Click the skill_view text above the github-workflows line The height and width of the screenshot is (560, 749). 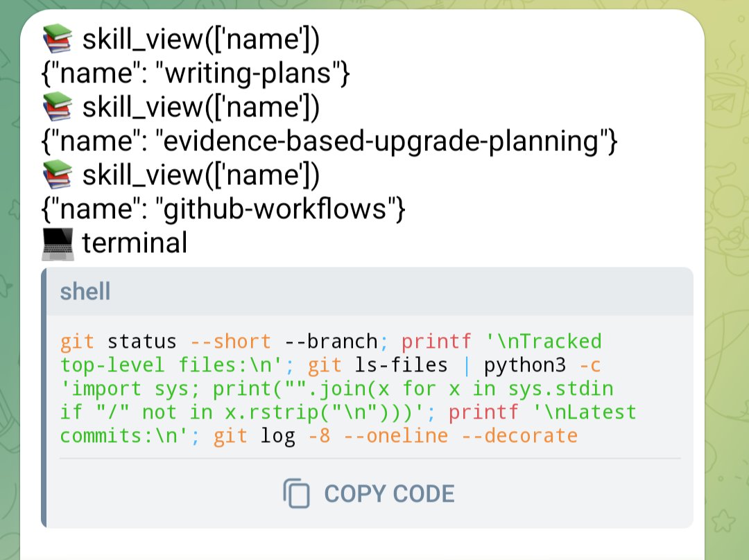point(200,175)
